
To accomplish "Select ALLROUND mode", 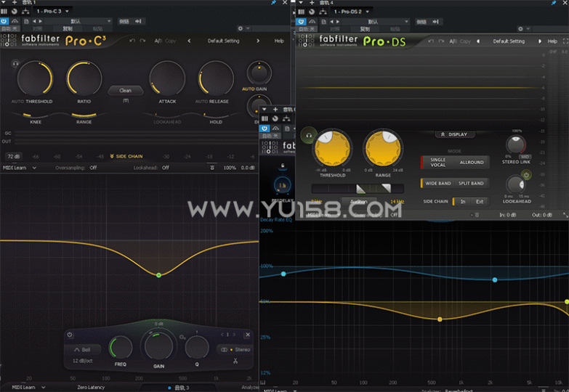I will coord(472,162).
